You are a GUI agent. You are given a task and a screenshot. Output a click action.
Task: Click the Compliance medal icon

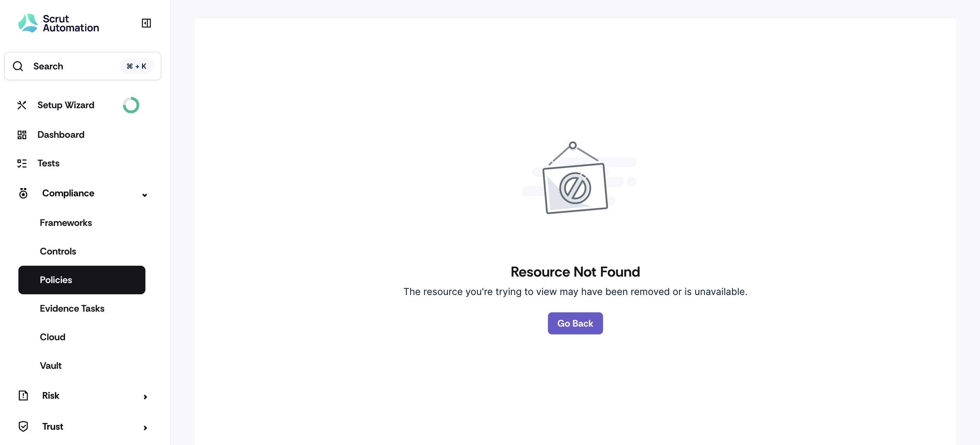point(23,193)
